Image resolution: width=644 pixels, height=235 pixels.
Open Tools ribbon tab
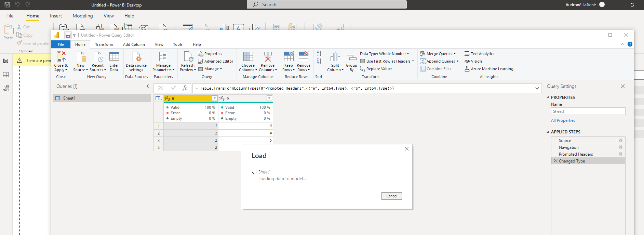[x=178, y=44]
